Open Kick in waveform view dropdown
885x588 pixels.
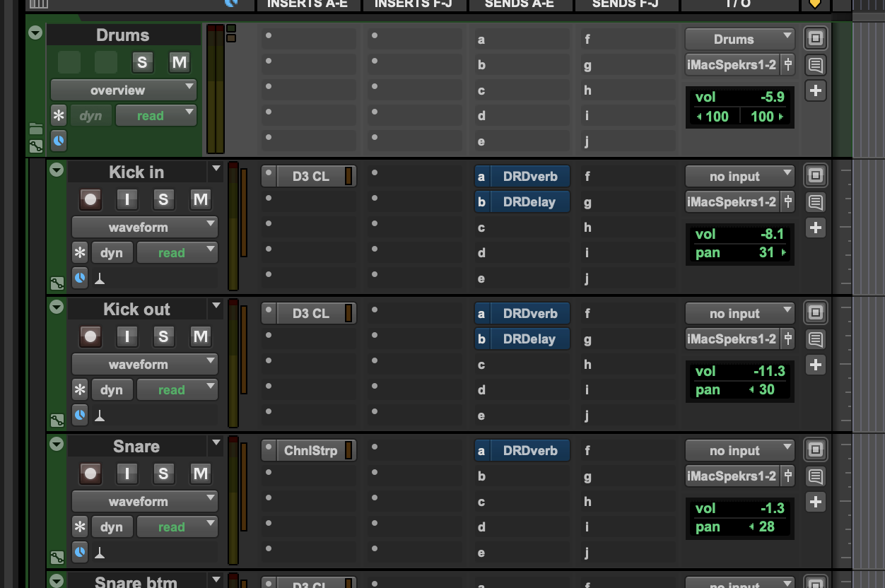tap(145, 227)
